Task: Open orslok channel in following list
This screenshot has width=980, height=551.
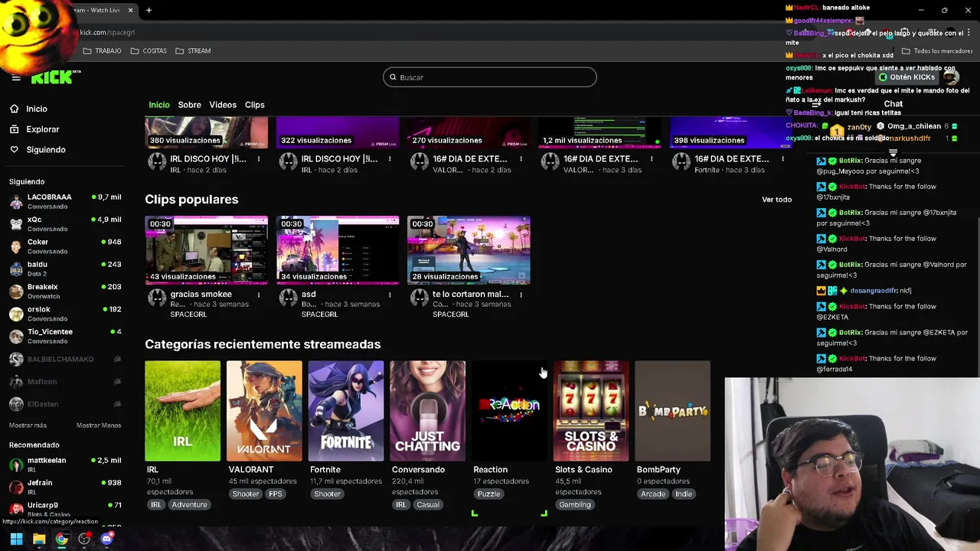Action: pos(65,314)
